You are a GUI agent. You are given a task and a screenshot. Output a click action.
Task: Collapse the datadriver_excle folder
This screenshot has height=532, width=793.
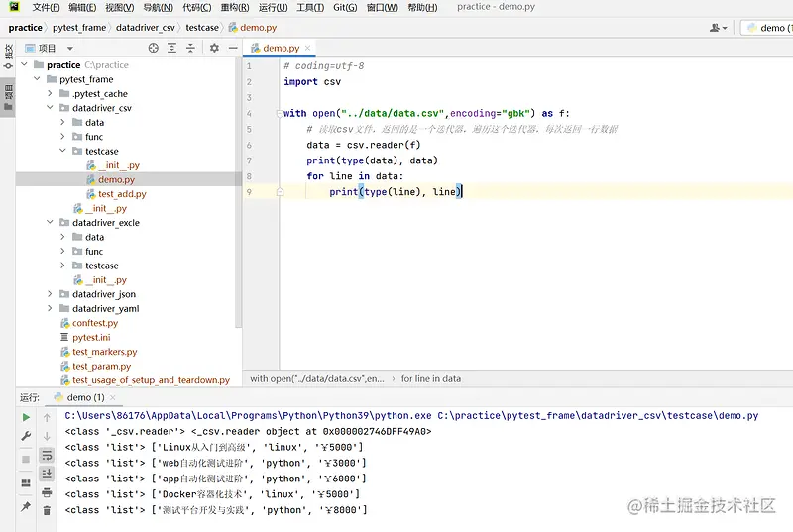click(x=50, y=222)
